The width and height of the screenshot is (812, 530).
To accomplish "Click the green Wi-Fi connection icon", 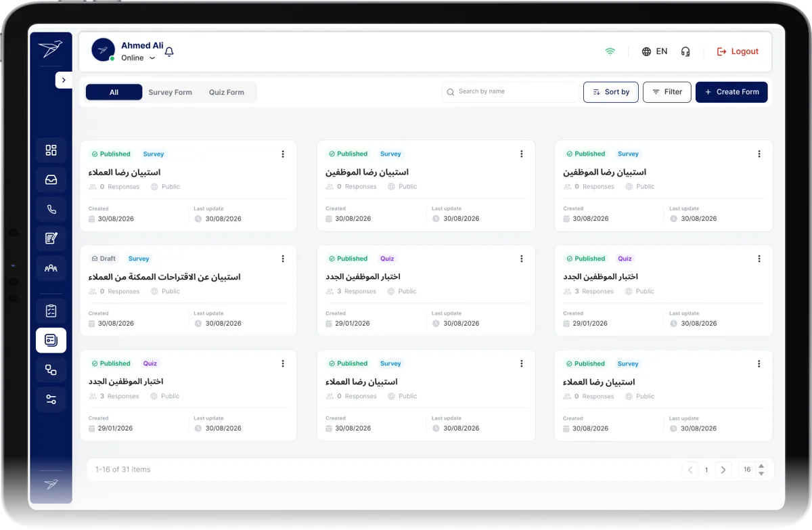I will 610,51.
